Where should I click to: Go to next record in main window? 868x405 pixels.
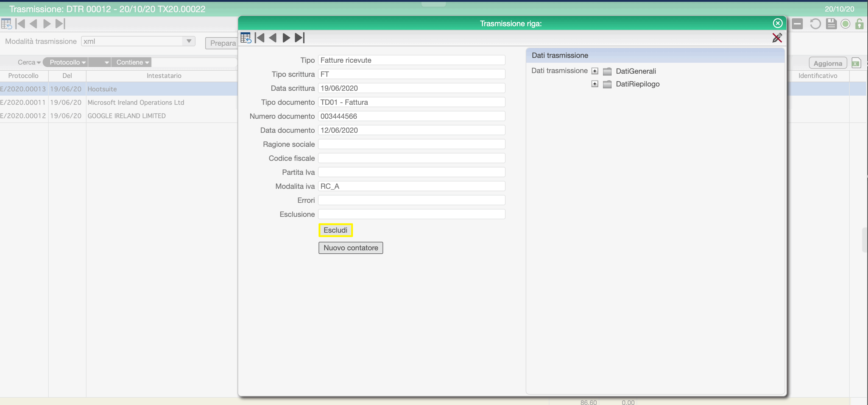pos(47,23)
